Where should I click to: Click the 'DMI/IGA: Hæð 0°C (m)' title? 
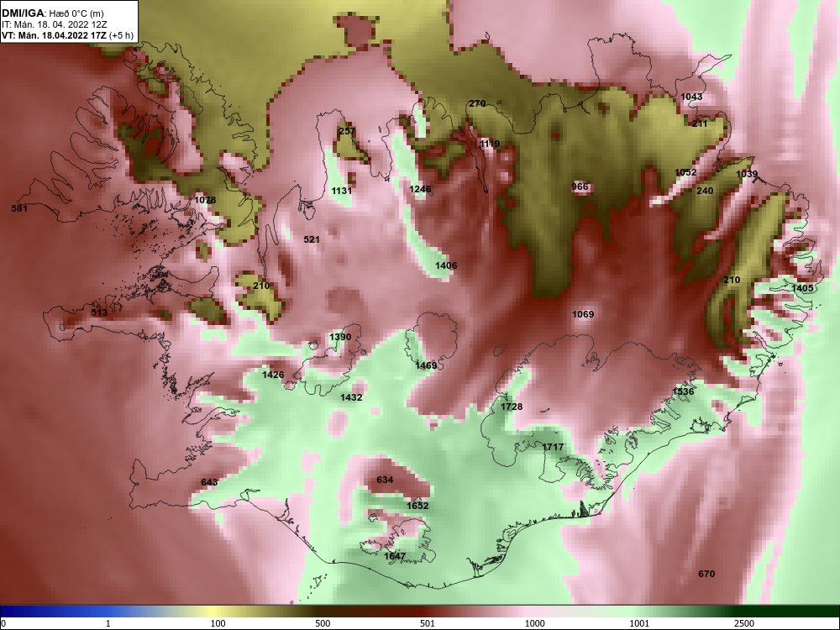pyautogui.click(x=53, y=13)
